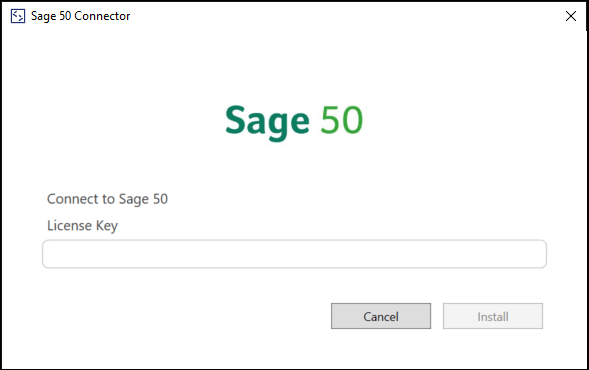Select the Connect to Sage 50 label

[107, 199]
